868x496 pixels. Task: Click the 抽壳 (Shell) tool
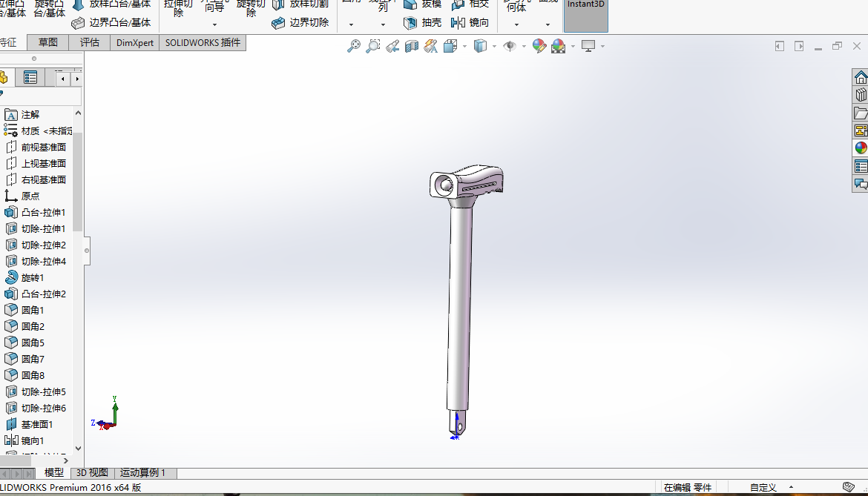(423, 23)
